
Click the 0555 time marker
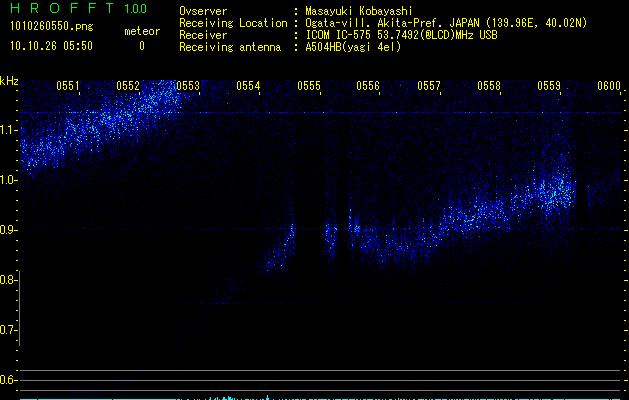(x=308, y=86)
